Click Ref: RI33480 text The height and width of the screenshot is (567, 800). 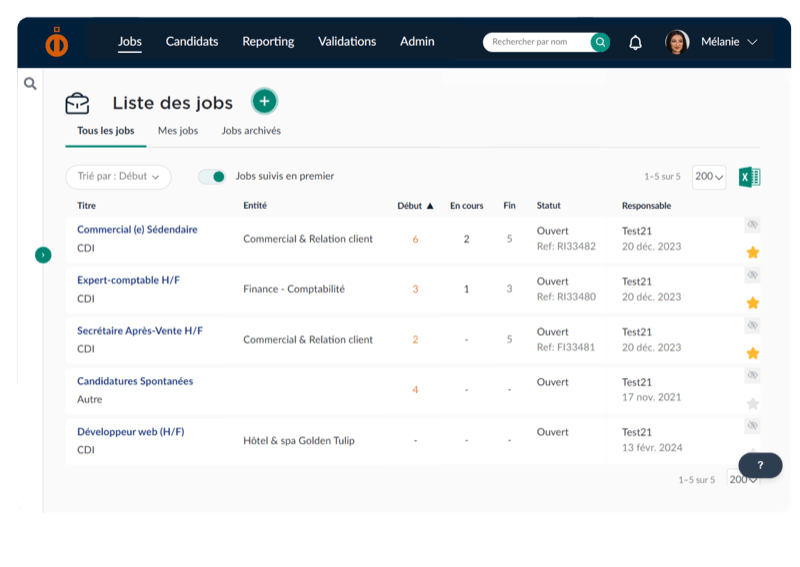566,297
